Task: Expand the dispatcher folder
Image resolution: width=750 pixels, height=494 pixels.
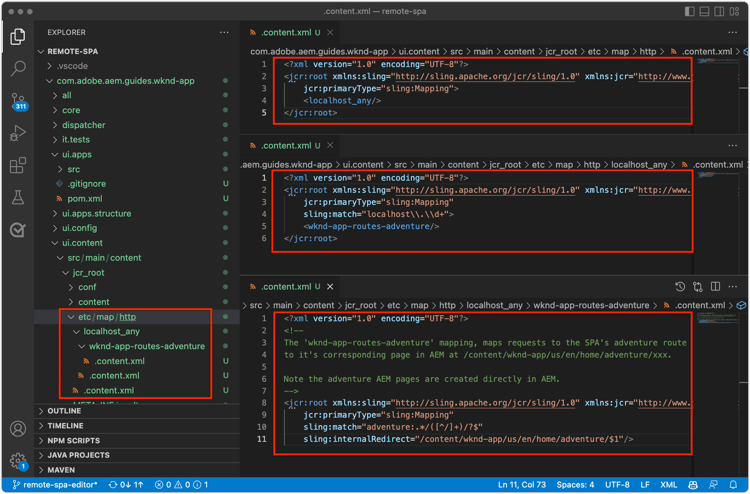Action: (84, 125)
